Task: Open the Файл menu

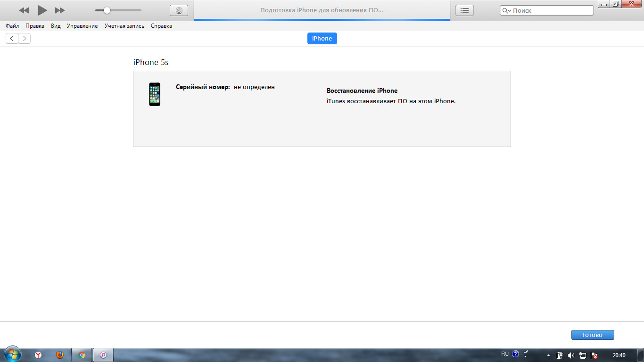Action: (12, 26)
